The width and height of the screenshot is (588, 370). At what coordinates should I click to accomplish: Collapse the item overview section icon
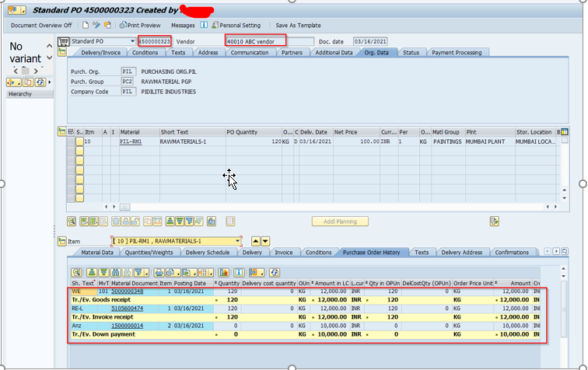62,131
